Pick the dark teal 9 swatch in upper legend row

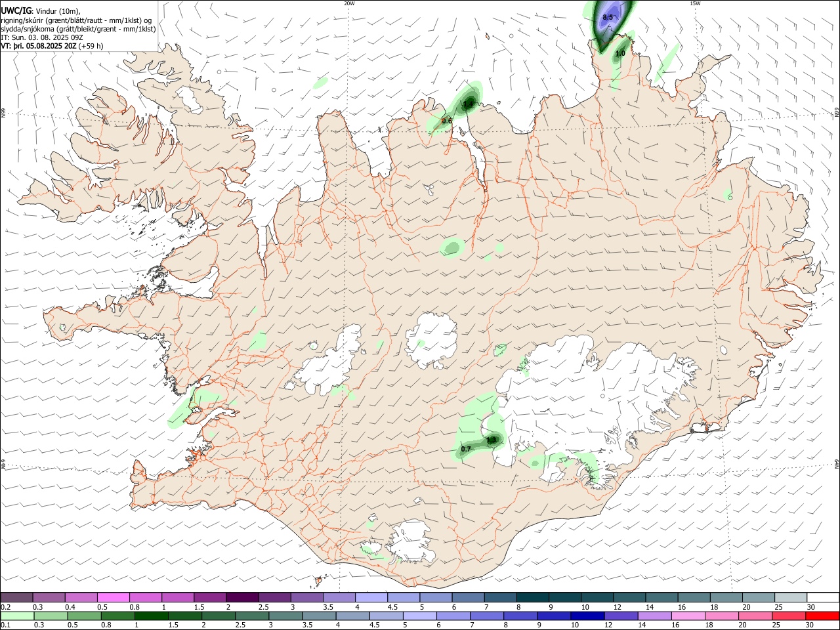pyautogui.click(x=564, y=597)
